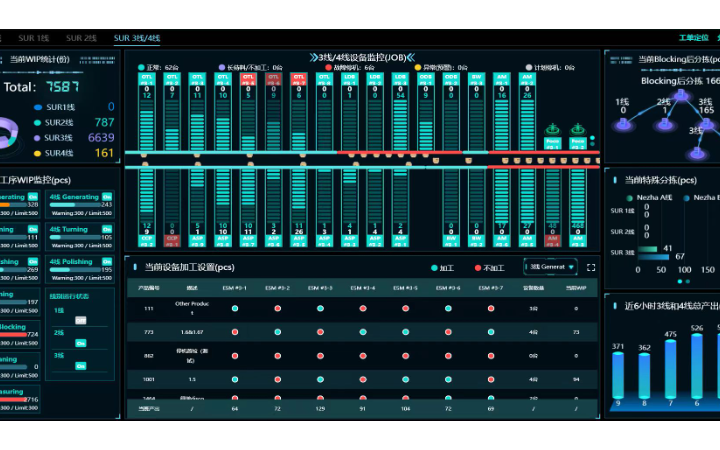Click the 1线 Blocking node icon
The width and height of the screenshot is (720, 450).
(x=623, y=123)
